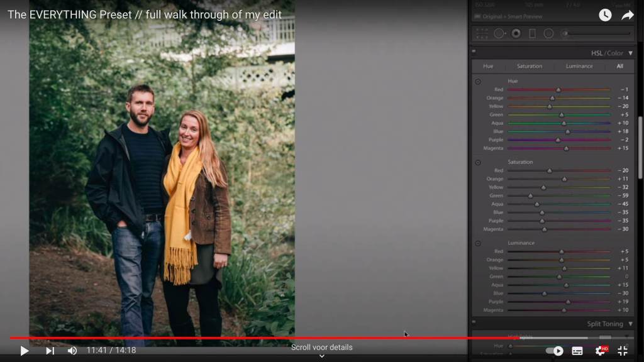Click the Hue Blue slider handle
Image resolution: width=644 pixels, height=362 pixels.
(568, 132)
